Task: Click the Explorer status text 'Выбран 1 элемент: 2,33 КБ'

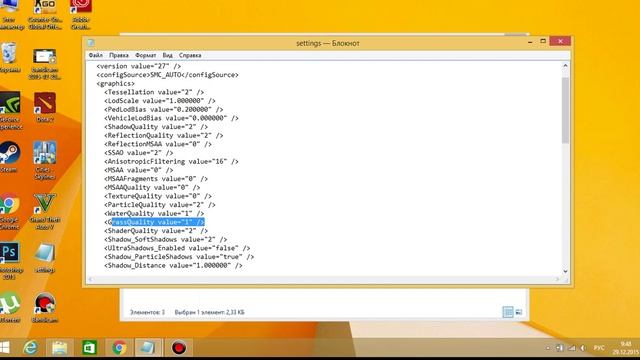Action: pos(209,312)
